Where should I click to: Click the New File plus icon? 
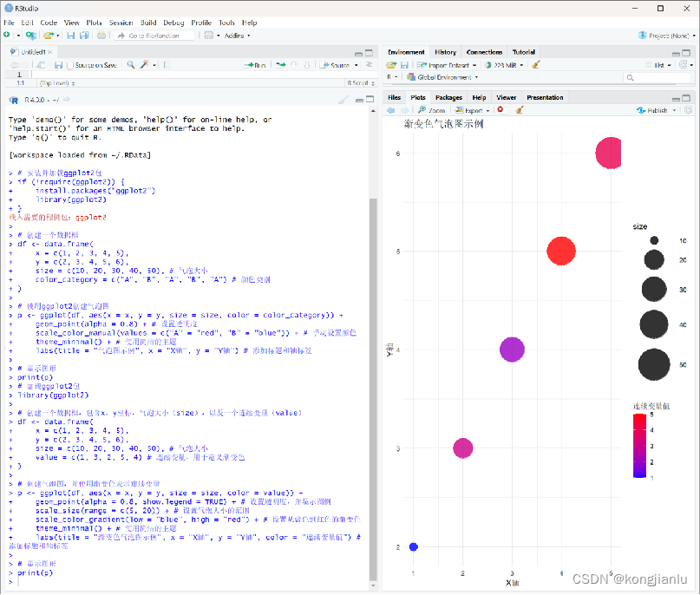(x=7, y=35)
